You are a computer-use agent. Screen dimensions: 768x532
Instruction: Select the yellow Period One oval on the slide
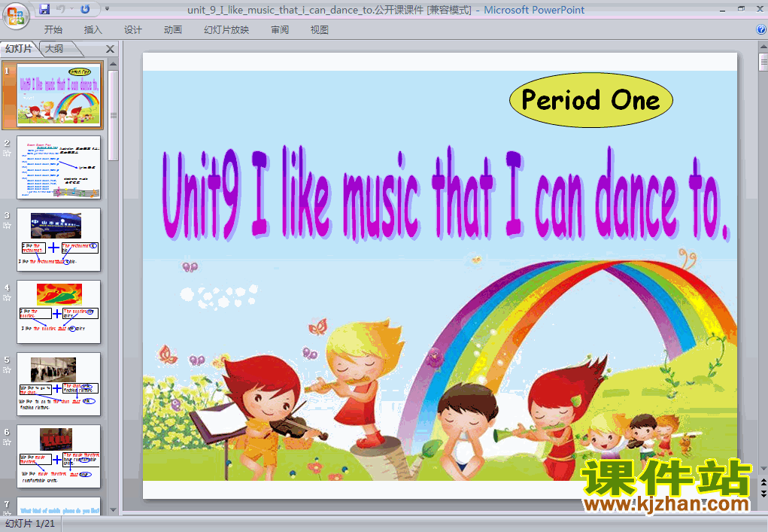pyautogui.click(x=590, y=100)
